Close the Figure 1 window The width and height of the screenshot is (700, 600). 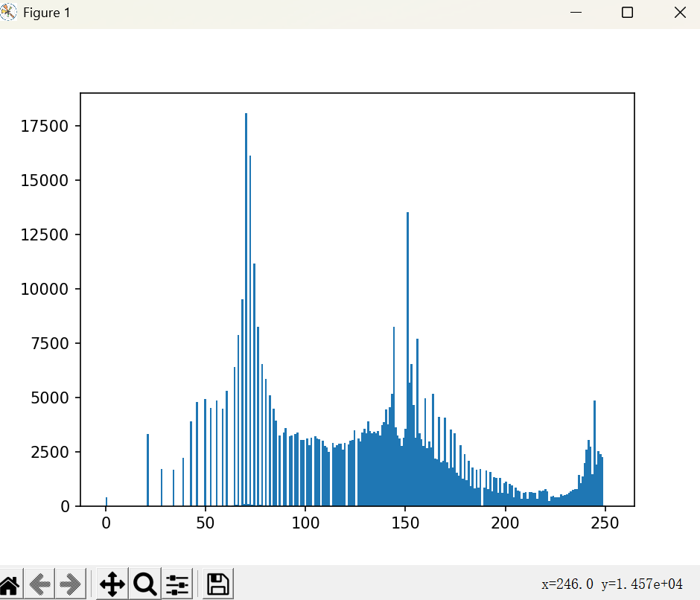(x=680, y=13)
